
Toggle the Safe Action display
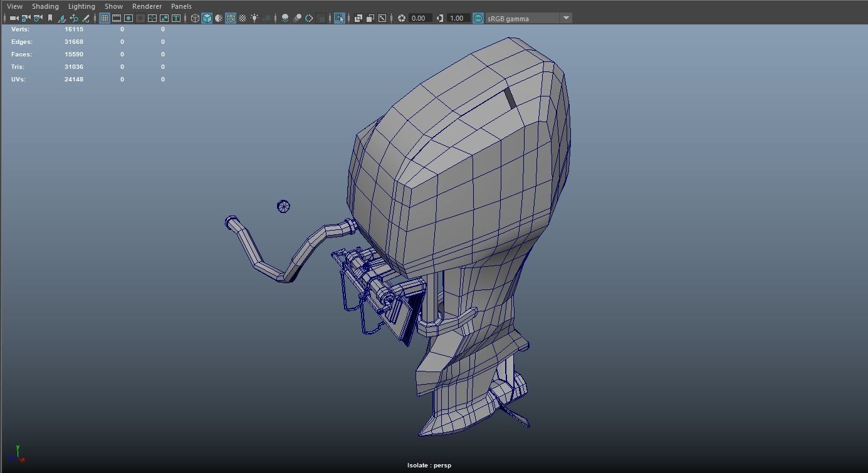(x=164, y=18)
